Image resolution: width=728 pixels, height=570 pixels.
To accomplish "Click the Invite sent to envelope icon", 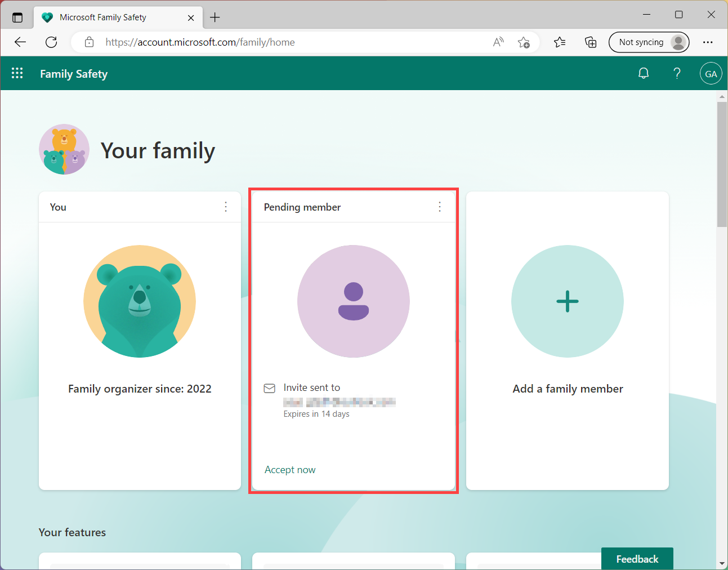I will click(270, 388).
